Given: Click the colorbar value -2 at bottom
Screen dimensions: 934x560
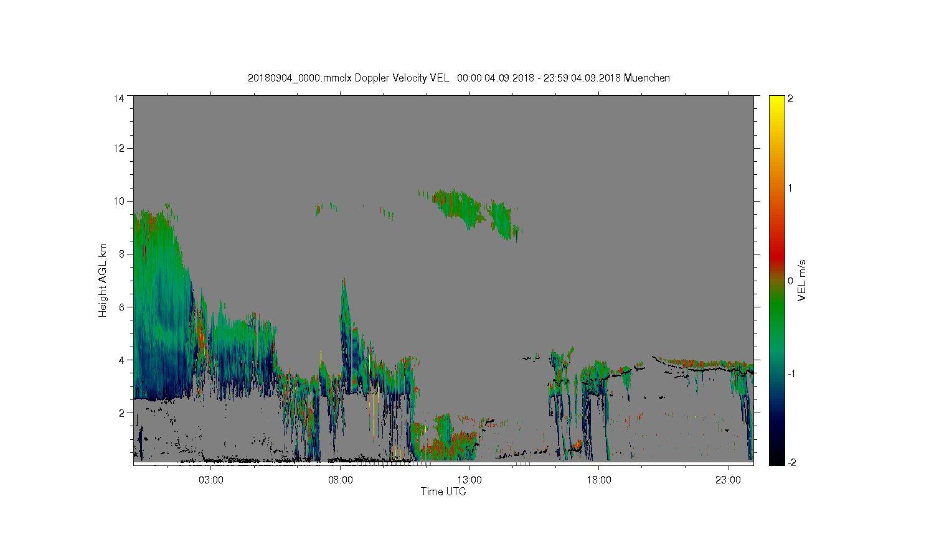Looking at the screenshot, I should click(x=791, y=462).
